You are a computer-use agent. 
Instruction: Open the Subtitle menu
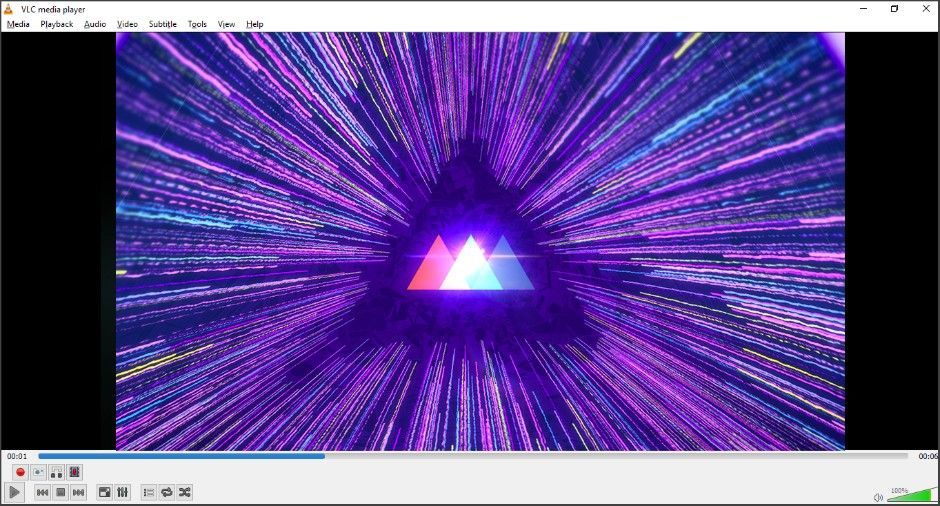point(162,25)
